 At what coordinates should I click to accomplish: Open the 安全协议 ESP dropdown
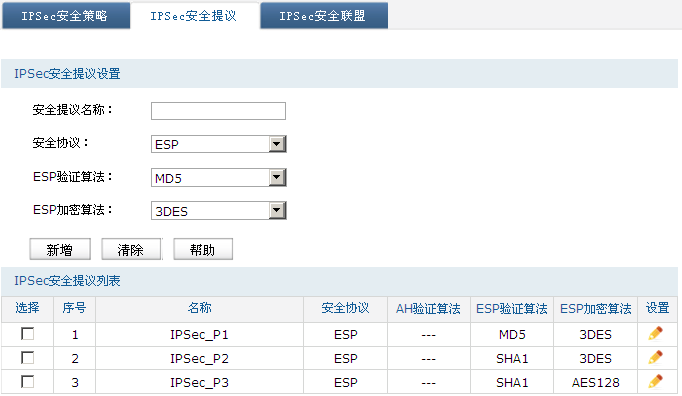(218, 144)
